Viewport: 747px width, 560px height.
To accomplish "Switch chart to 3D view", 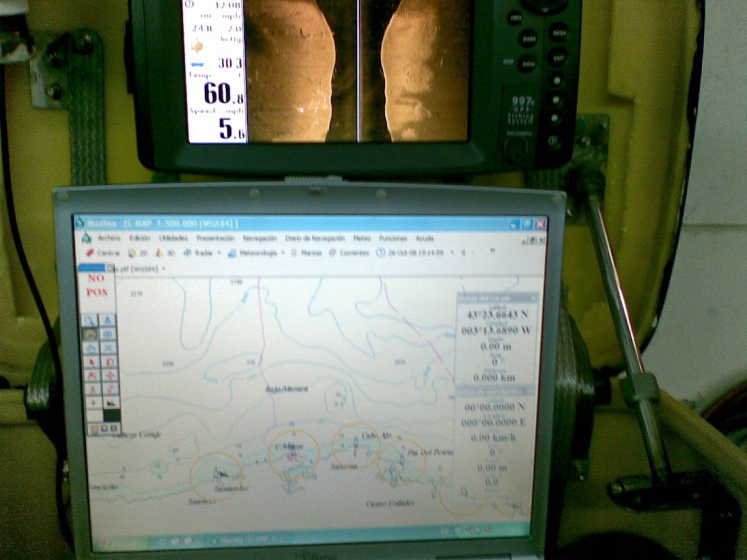I will pos(165,253).
